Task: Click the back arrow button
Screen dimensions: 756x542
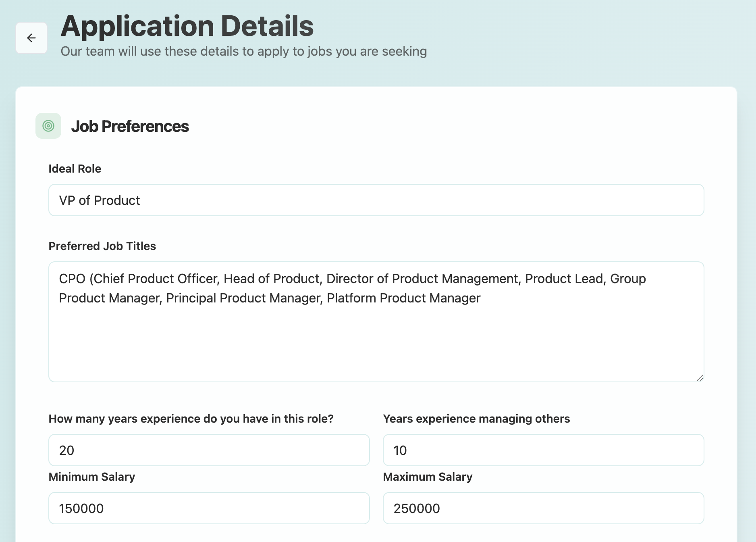Action: [x=31, y=38]
